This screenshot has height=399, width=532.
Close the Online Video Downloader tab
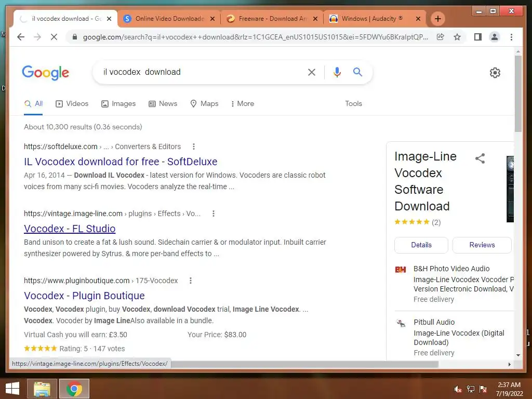pyautogui.click(x=212, y=19)
